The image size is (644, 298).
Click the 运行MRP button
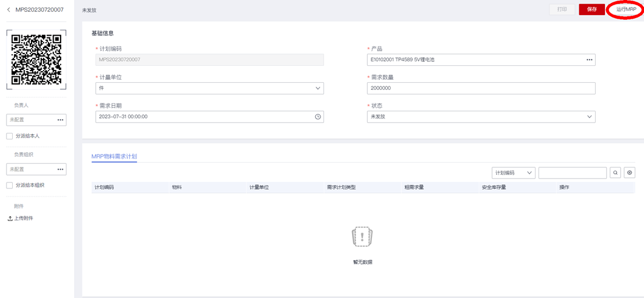point(626,9)
